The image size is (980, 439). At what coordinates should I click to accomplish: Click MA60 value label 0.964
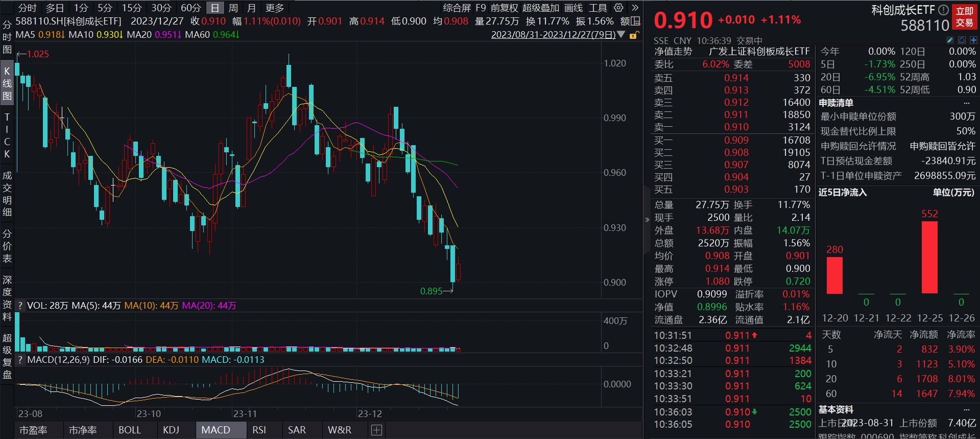226,35
